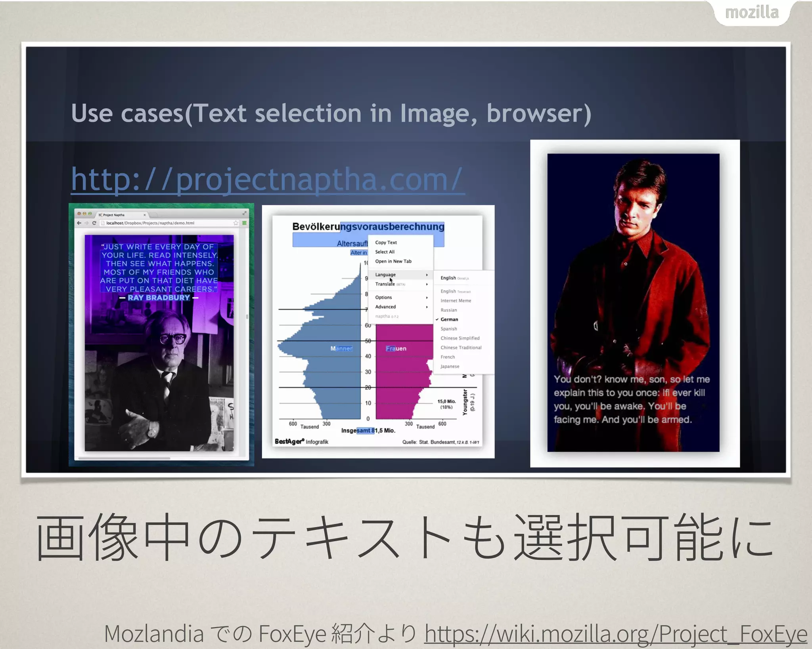Click the Quelle: Stat. Bundesamt text
Image resolution: width=812 pixels, height=649 pixels.
tap(440, 442)
